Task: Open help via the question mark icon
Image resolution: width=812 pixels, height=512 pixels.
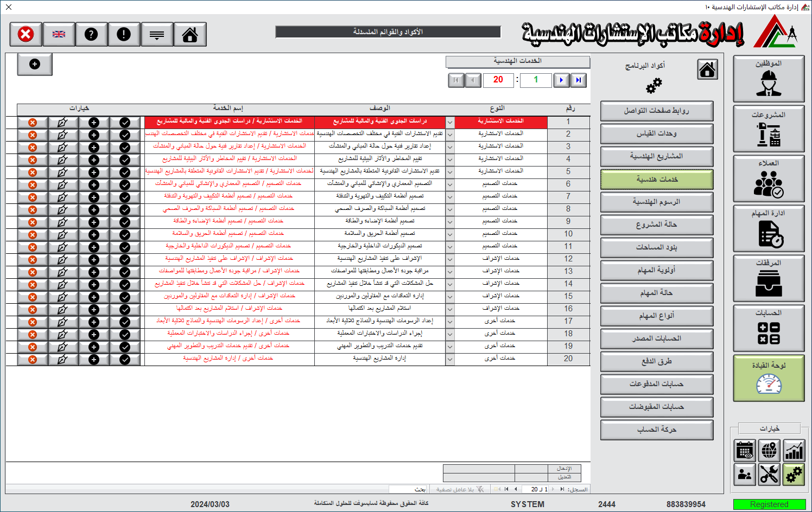Action: point(91,34)
